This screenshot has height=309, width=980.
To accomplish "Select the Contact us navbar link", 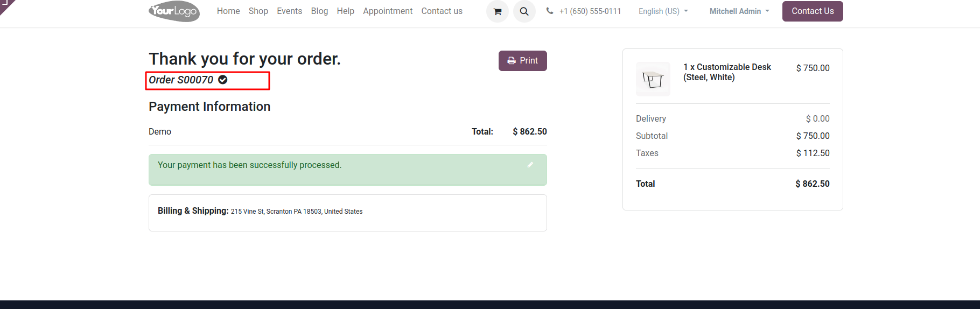I will (442, 11).
